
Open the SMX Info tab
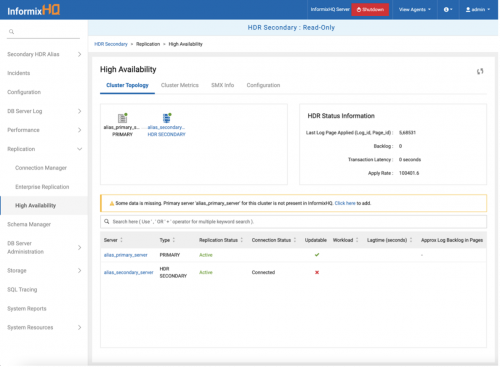222,85
